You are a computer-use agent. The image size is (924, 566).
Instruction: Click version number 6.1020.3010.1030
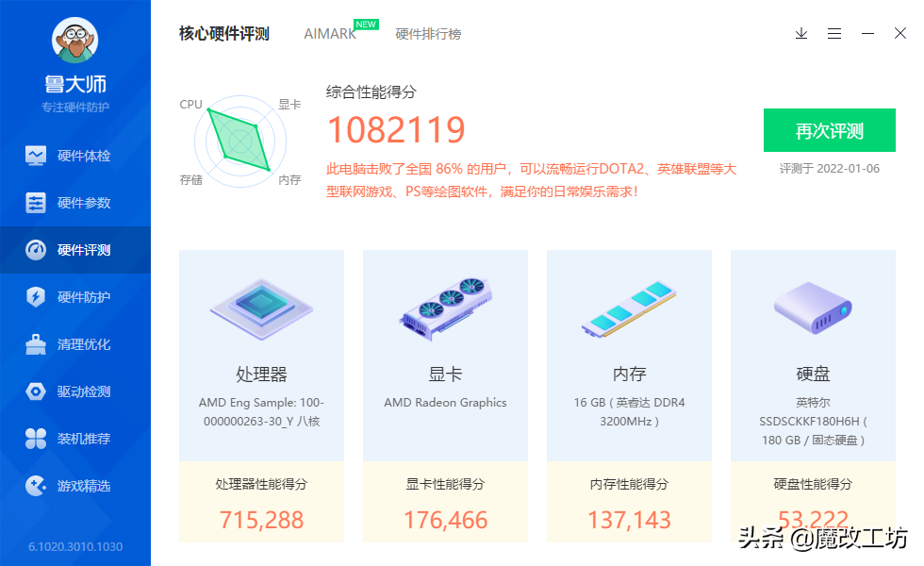pos(75,547)
